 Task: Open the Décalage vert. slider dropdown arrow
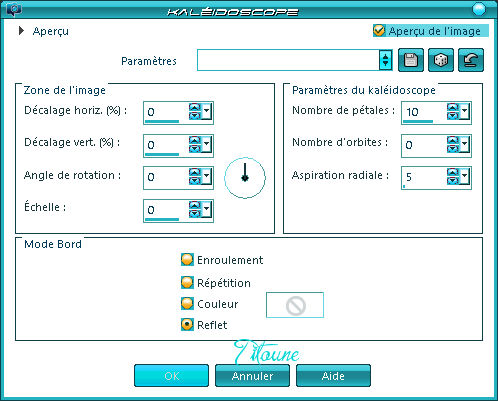(x=207, y=144)
